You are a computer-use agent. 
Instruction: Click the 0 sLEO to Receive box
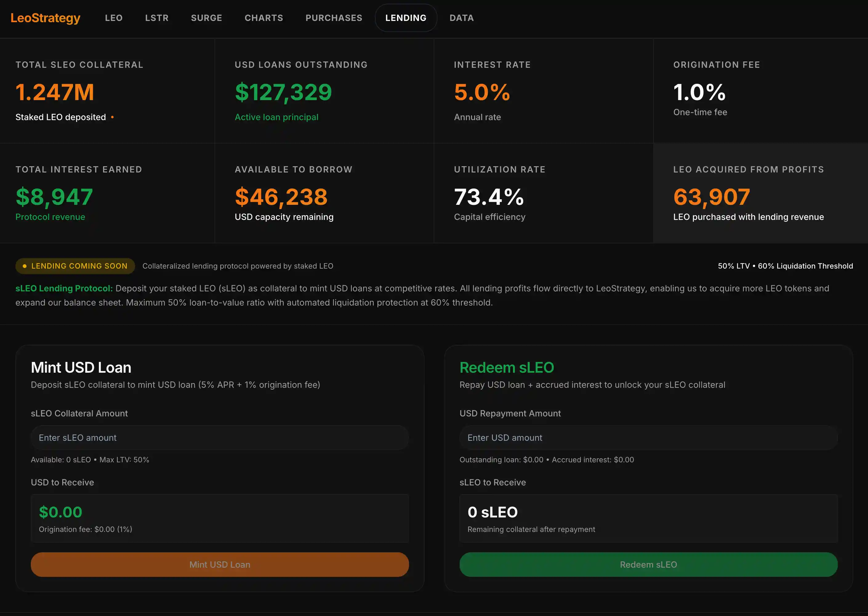pyautogui.click(x=648, y=518)
